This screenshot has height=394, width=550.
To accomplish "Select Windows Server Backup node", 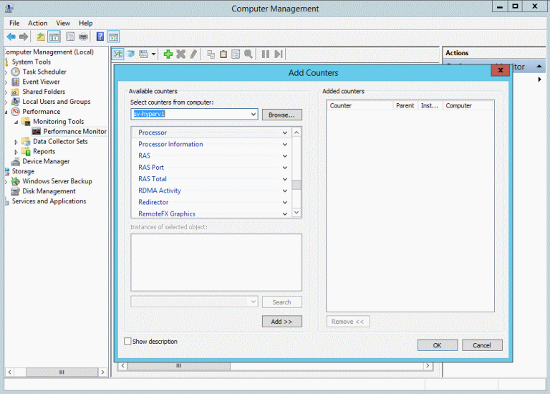I will pos(57,181).
